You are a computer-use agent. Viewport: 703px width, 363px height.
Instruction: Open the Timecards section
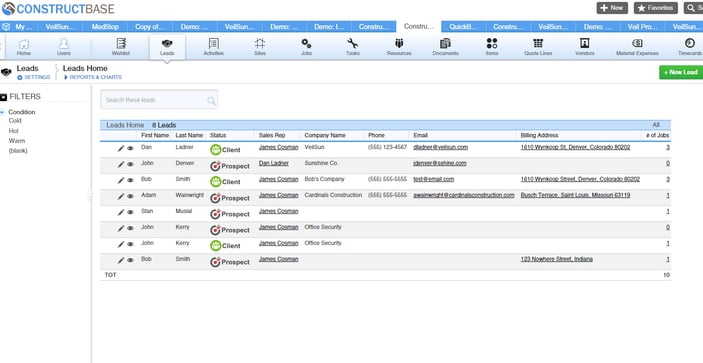click(690, 47)
